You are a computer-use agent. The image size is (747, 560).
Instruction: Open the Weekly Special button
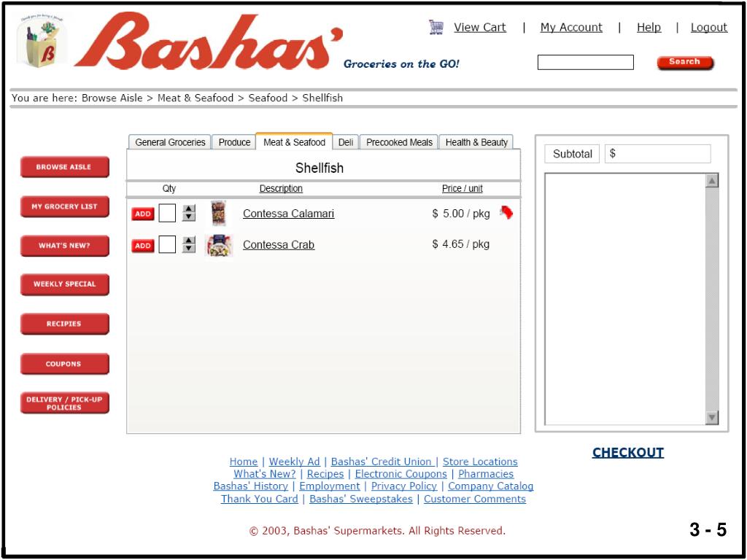[x=65, y=284]
